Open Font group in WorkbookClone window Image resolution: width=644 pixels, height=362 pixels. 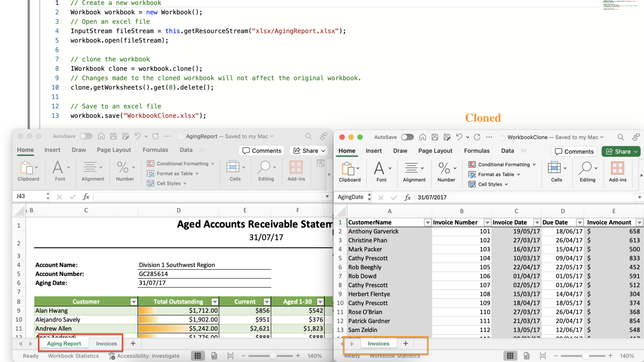(x=381, y=172)
